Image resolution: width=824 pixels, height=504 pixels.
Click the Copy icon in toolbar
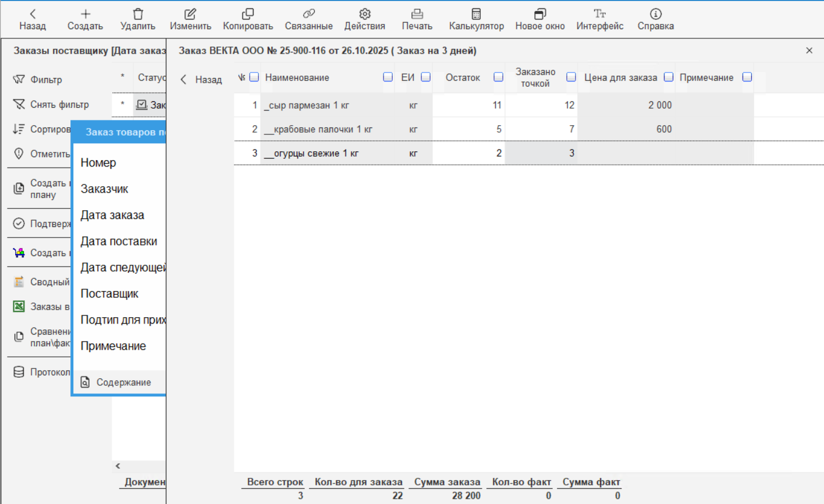(x=248, y=14)
